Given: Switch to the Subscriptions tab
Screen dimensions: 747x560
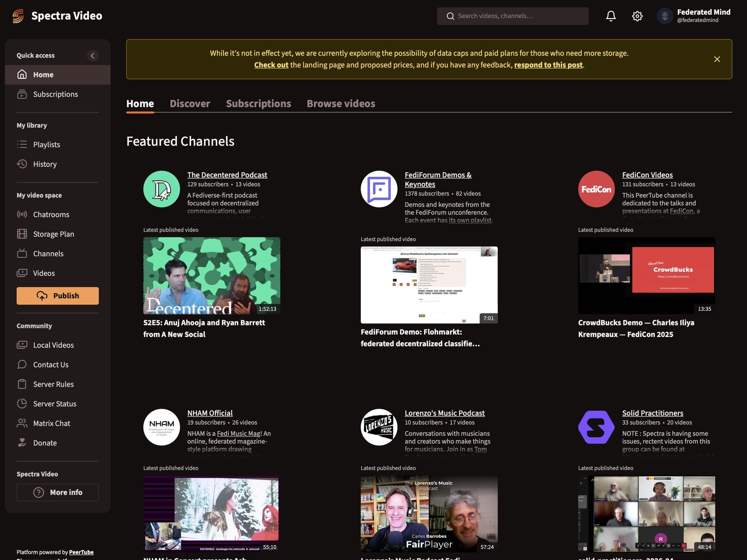Looking at the screenshot, I should tap(258, 103).
